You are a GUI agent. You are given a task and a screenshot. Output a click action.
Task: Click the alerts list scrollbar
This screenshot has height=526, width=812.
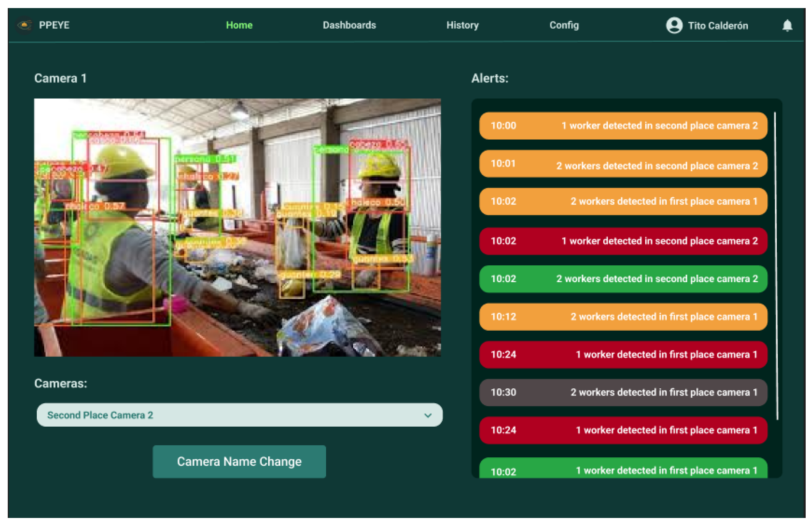pyautogui.click(x=776, y=266)
